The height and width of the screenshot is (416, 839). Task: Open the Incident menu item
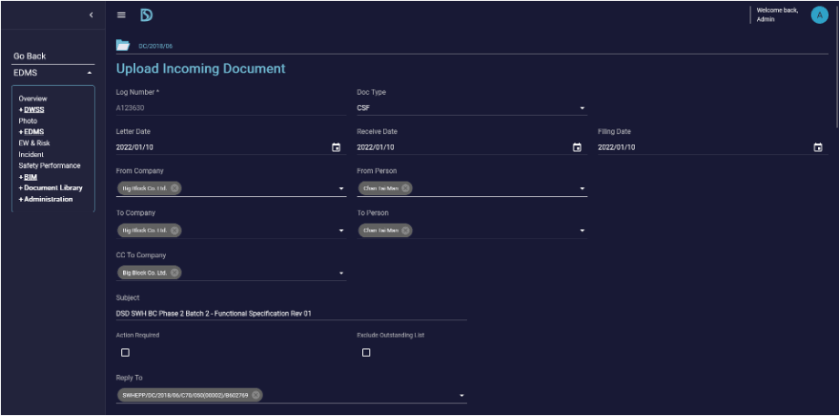(31, 155)
